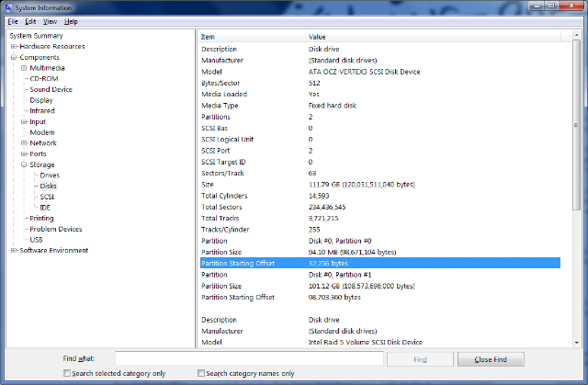Expand the Network node
Screen dimensions: 588x385
point(24,143)
